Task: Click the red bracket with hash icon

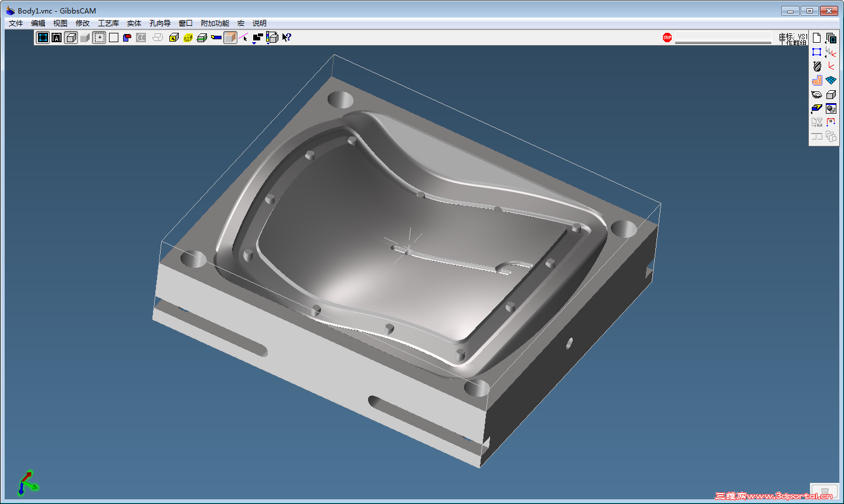Action: pyautogui.click(x=831, y=122)
